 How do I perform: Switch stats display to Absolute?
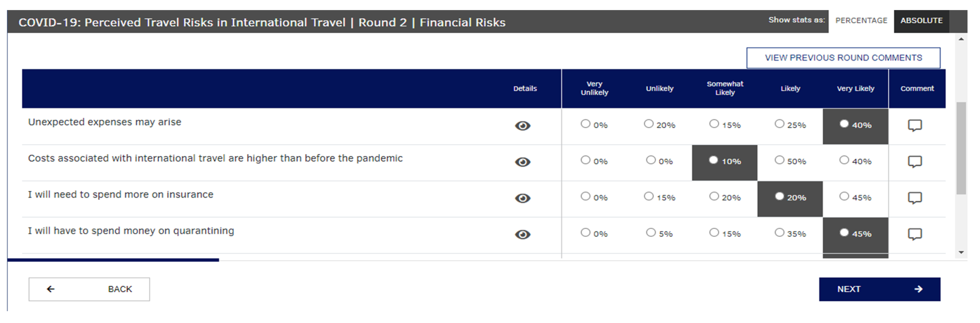pos(921,21)
